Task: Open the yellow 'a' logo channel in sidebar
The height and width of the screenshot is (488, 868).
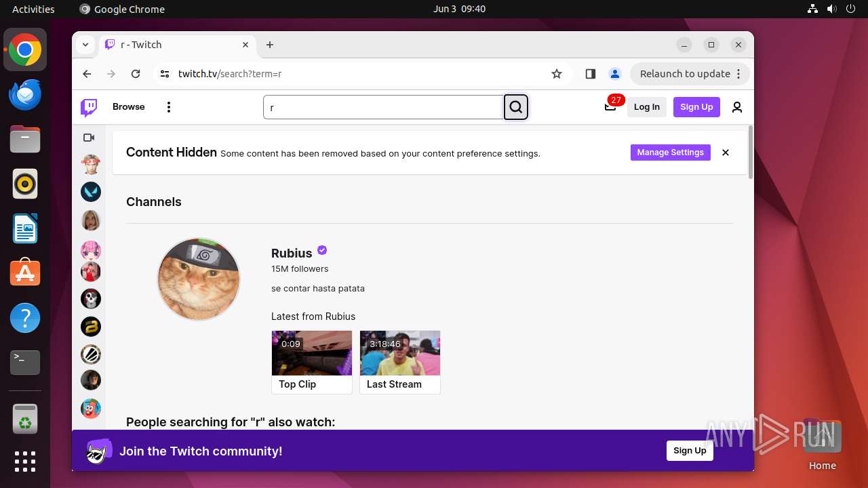Action: point(91,327)
